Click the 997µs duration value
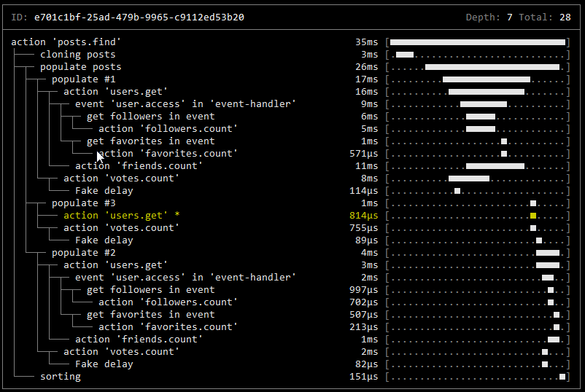This screenshot has height=392, width=585. point(364,290)
